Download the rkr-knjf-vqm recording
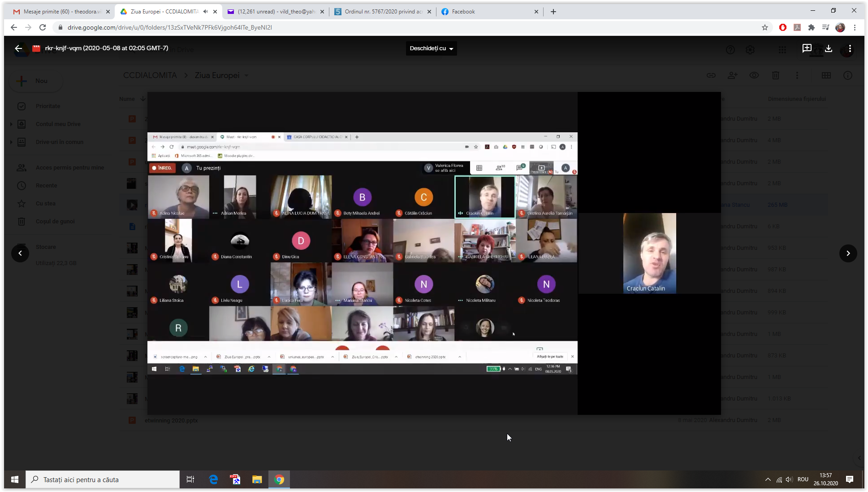The image size is (868, 492). 828,48
